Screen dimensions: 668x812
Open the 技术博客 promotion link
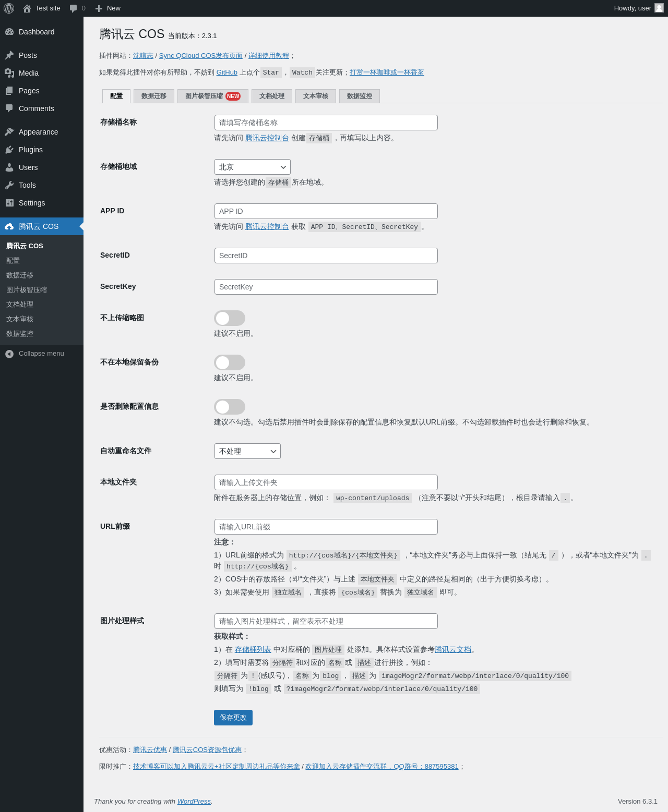click(217, 767)
